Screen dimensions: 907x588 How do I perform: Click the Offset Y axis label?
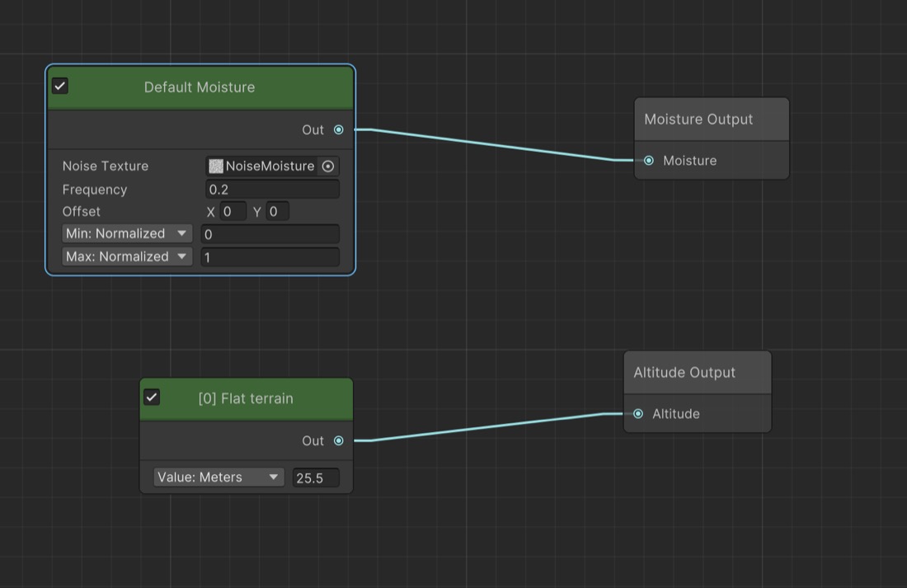pyautogui.click(x=256, y=212)
